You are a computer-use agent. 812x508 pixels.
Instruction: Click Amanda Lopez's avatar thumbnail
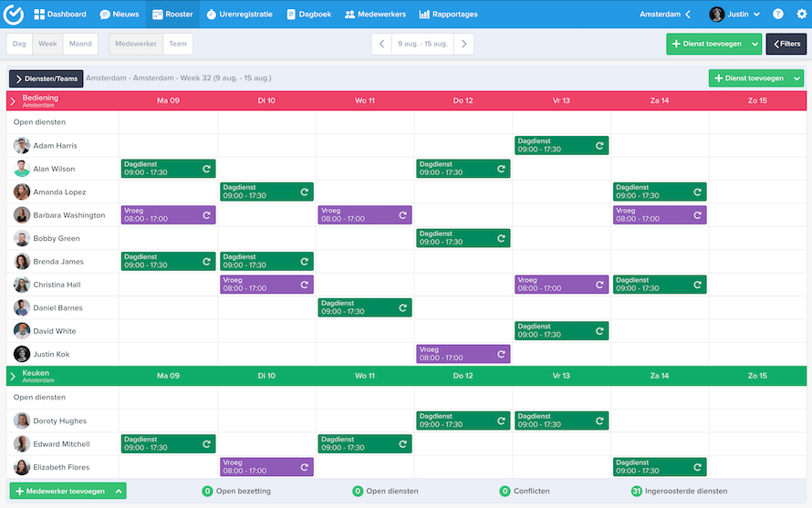(22, 192)
